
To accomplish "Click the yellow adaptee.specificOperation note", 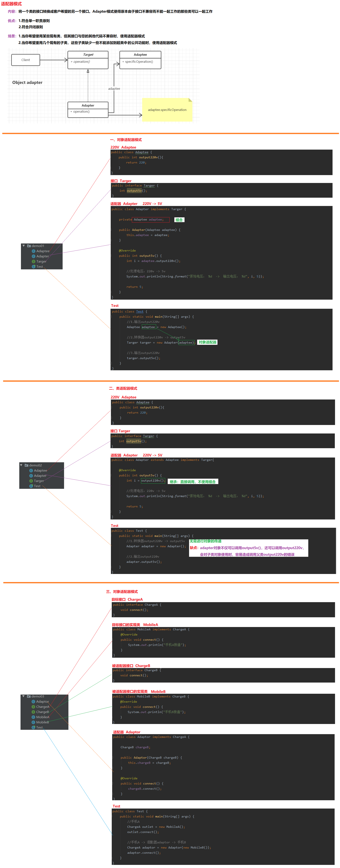I will [167, 110].
